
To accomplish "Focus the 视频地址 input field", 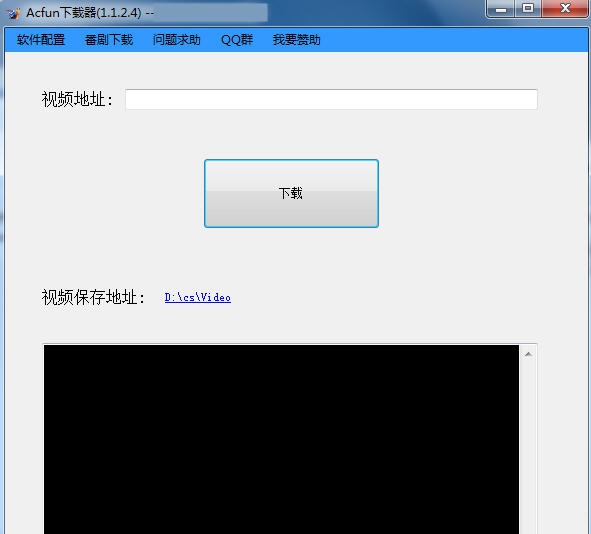I will click(x=331, y=99).
